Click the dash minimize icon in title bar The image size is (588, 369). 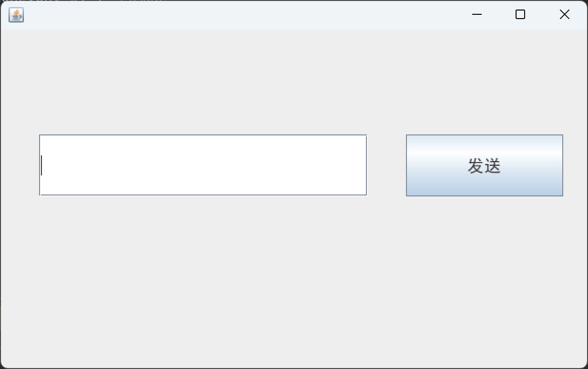click(x=477, y=15)
